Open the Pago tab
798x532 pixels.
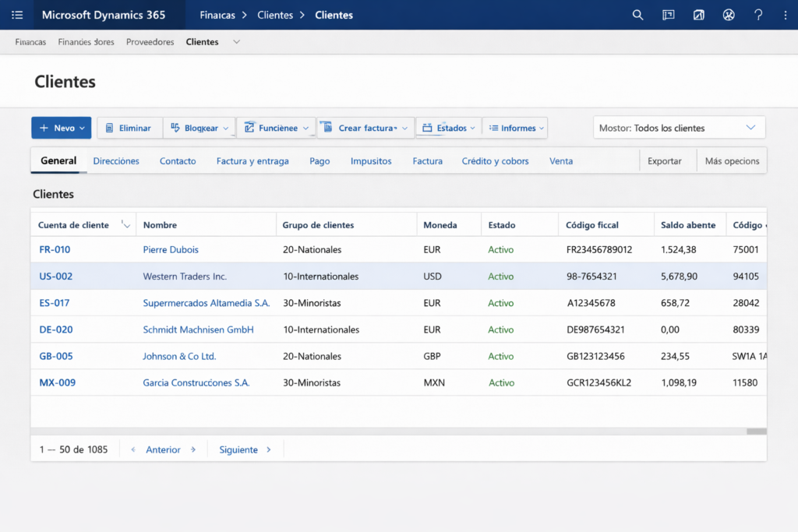[x=320, y=160]
